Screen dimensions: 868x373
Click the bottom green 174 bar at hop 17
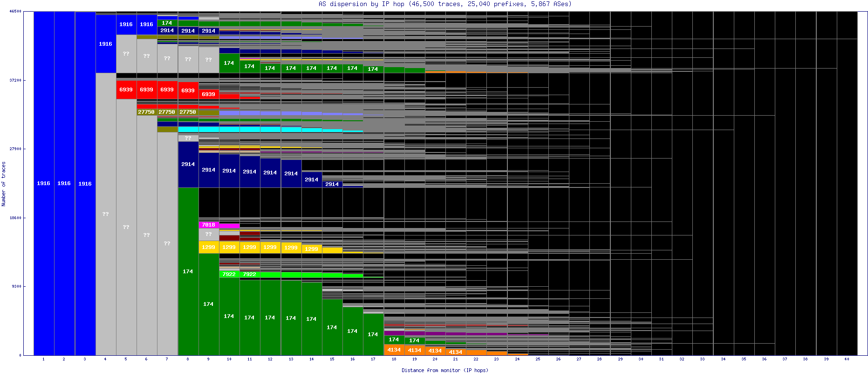click(x=373, y=334)
